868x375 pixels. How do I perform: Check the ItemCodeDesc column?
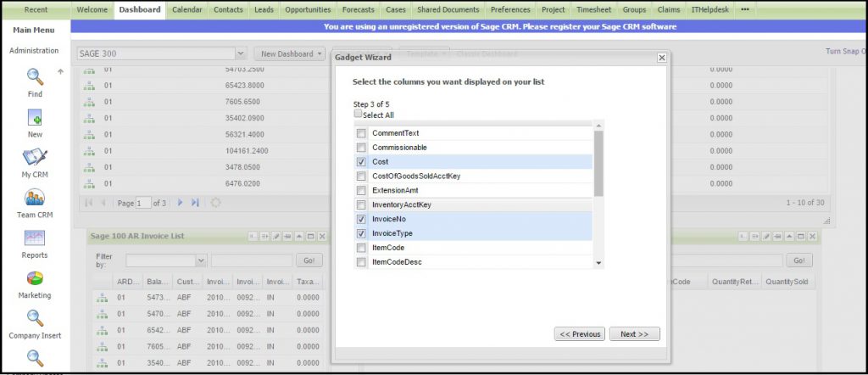(x=361, y=262)
